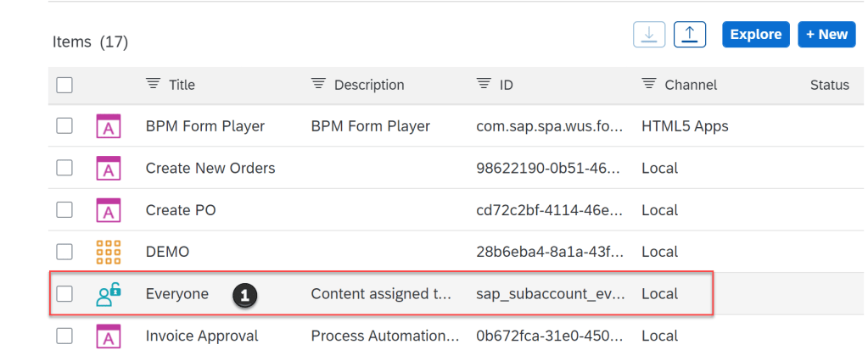Image resolution: width=868 pixels, height=350 pixels.
Task: Click the download icon button
Action: 649,34
